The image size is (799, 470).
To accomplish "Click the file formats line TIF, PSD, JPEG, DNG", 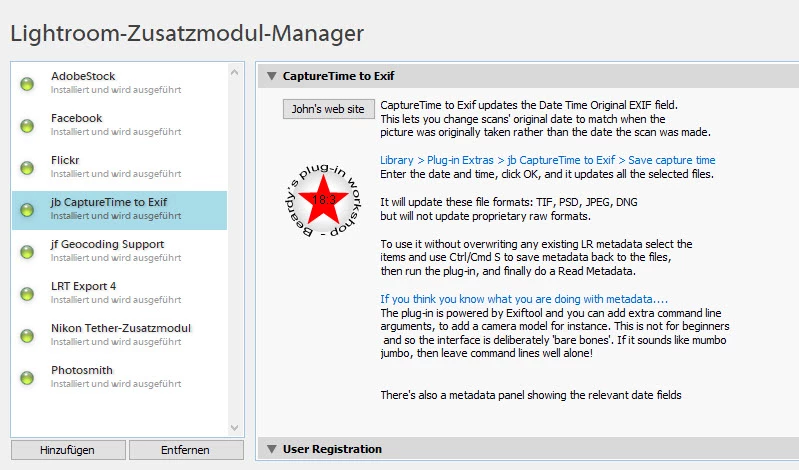I will click(509, 202).
